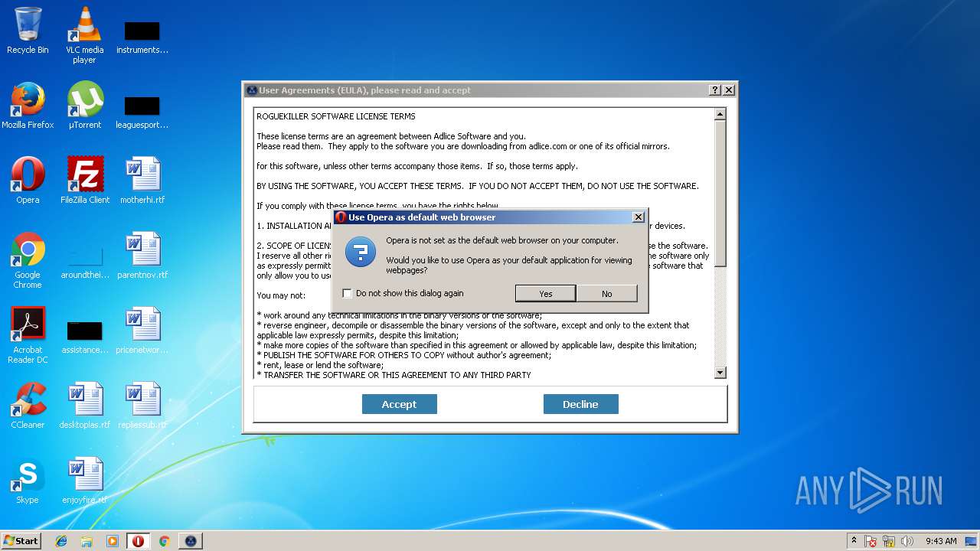Viewport: 980px width, 551px height.
Task: Open Windows Media Player from the taskbar
Action: tap(113, 541)
